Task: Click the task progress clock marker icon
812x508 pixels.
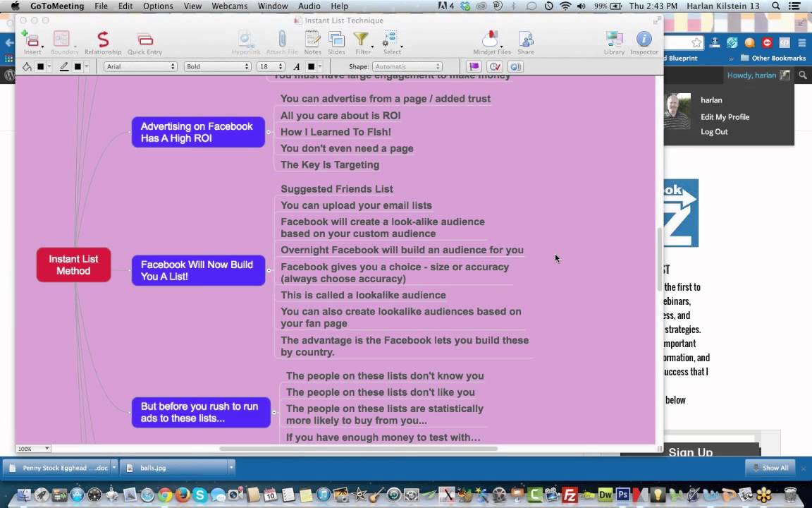Action: pyautogui.click(x=495, y=66)
